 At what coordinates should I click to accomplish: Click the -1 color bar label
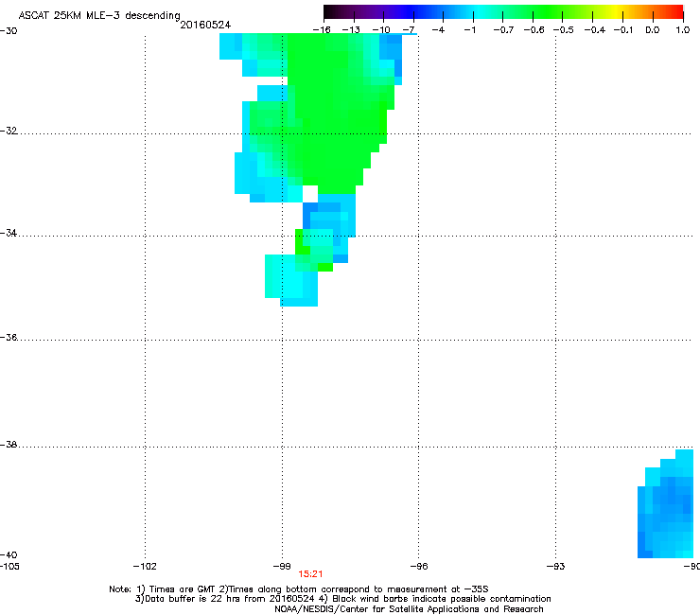tap(469, 30)
